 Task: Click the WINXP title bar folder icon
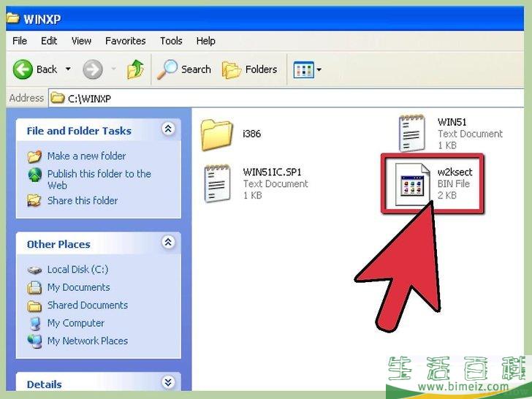pos(13,18)
